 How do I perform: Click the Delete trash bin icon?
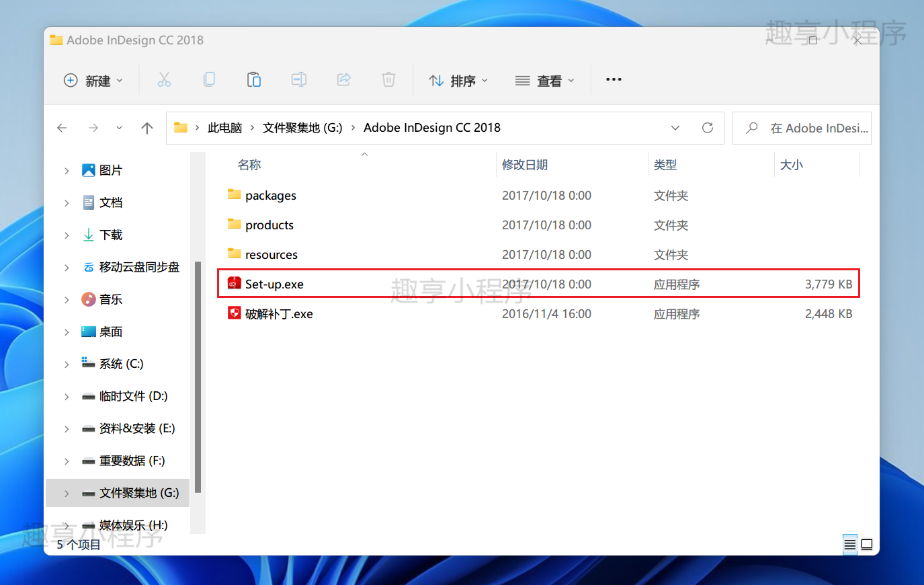[388, 79]
